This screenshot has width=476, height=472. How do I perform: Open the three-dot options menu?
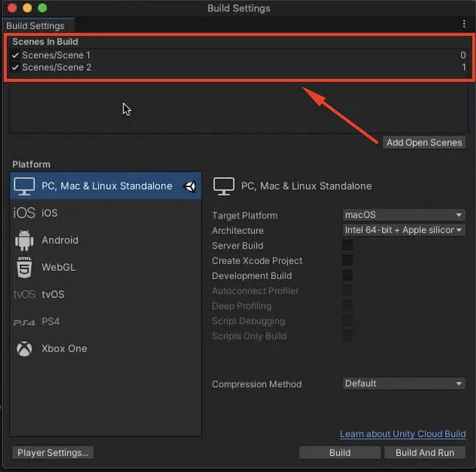point(464,24)
